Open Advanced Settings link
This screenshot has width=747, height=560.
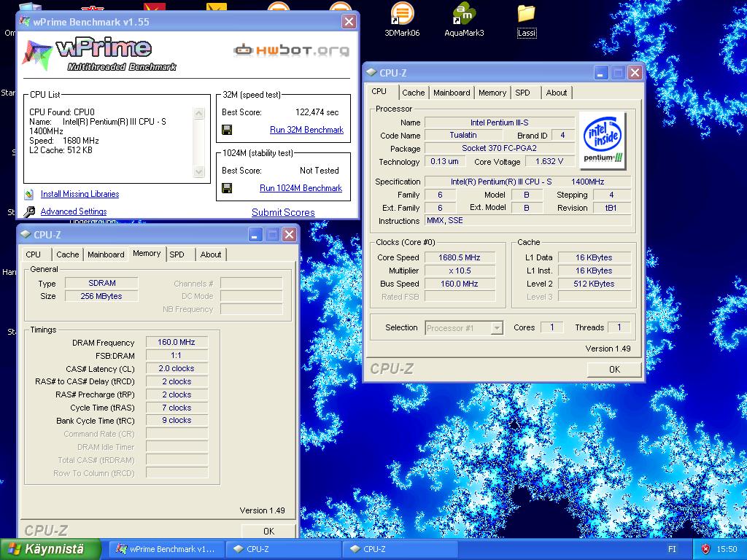click(x=74, y=211)
